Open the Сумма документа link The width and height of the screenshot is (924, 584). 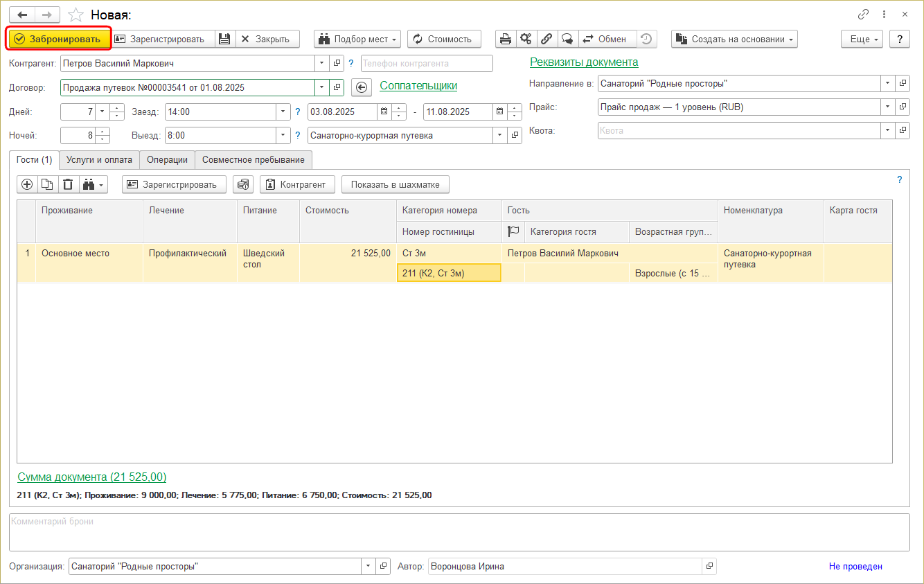91,477
